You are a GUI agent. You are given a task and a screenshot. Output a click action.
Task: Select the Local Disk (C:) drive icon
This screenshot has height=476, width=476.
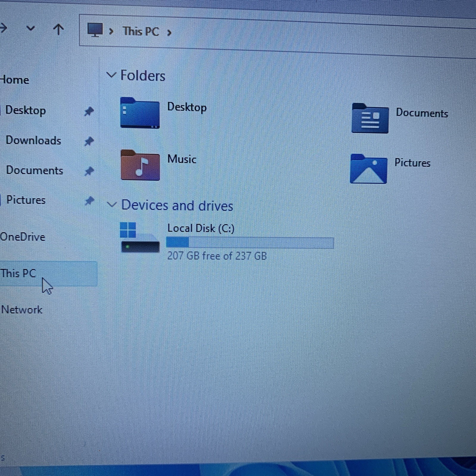coord(140,237)
